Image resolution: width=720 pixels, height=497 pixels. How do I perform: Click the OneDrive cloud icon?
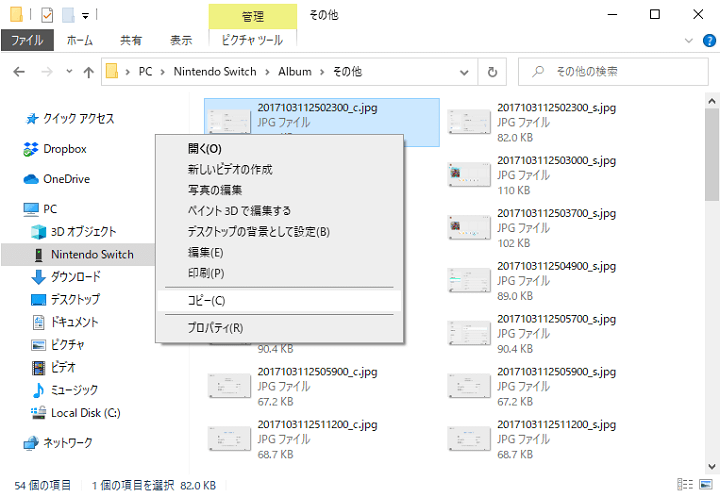31,179
